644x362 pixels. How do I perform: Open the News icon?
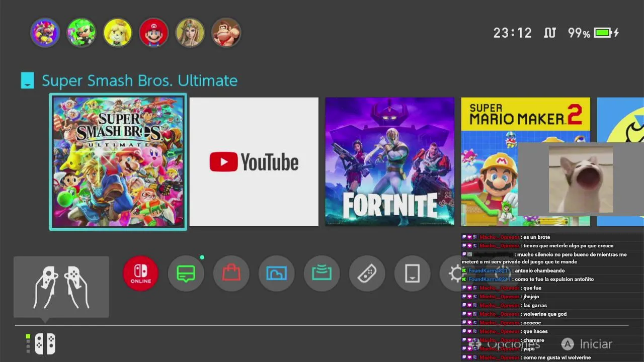click(186, 274)
